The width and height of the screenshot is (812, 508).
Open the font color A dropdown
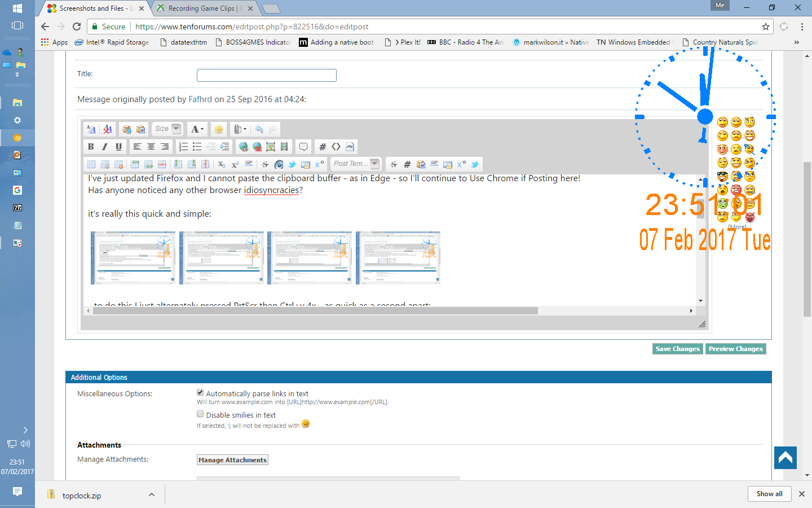pos(197,129)
